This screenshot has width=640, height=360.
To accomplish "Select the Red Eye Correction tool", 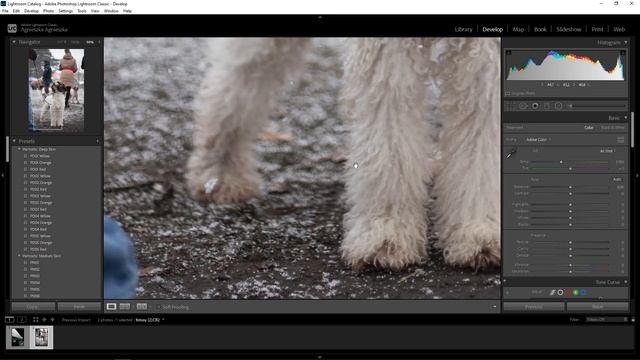I will (x=535, y=106).
